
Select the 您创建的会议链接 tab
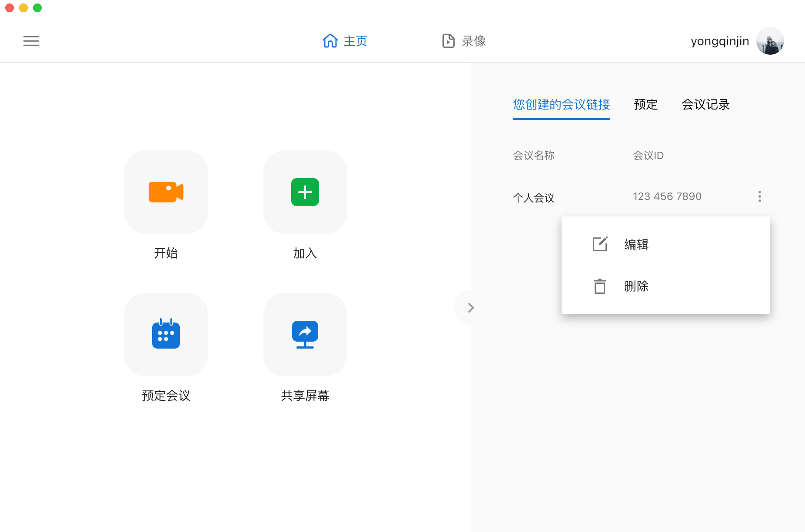click(x=561, y=104)
